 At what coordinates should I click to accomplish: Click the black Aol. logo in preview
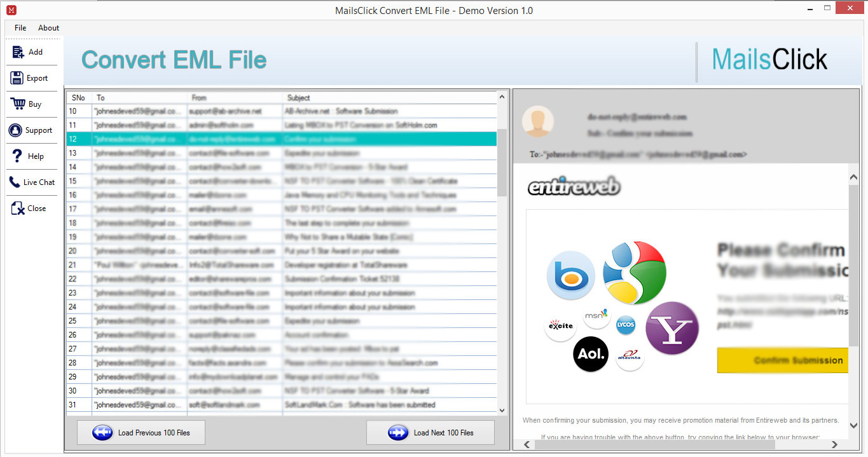point(591,353)
